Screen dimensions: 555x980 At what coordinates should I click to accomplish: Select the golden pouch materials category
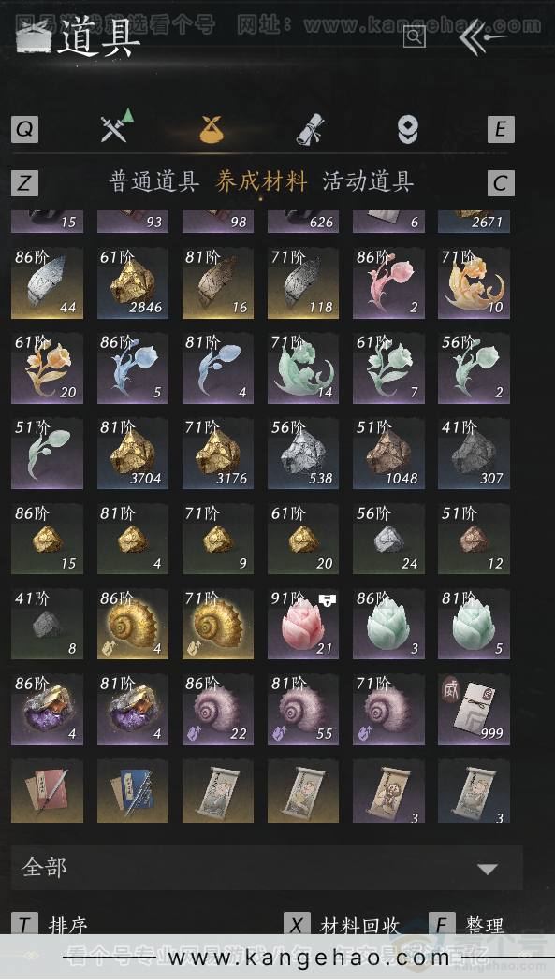[x=212, y=129]
